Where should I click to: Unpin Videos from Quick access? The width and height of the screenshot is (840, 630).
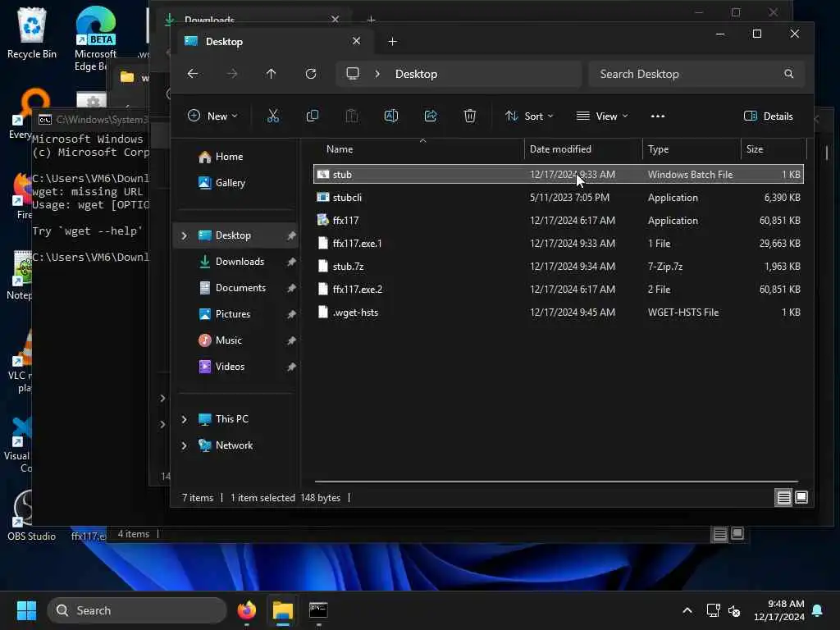291,367
